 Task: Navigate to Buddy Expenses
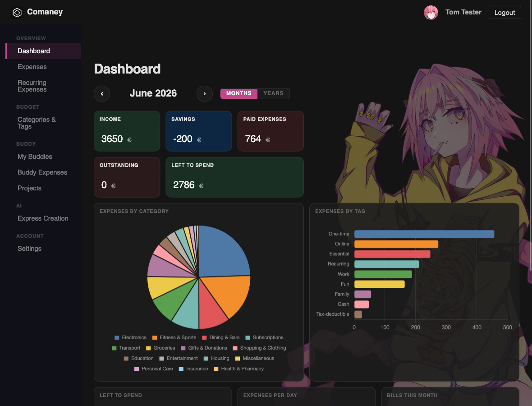click(x=42, y=172)
